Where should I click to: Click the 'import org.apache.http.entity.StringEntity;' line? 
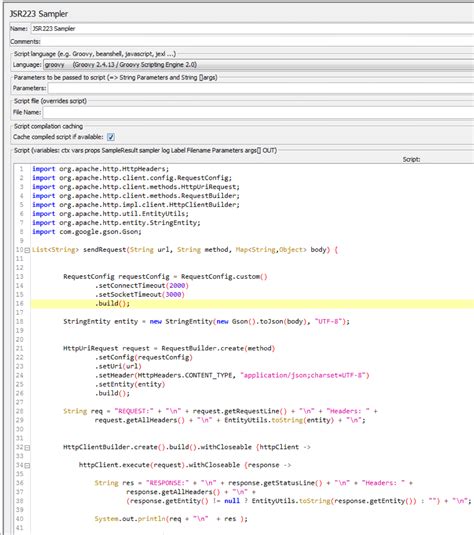click(116, 223)
